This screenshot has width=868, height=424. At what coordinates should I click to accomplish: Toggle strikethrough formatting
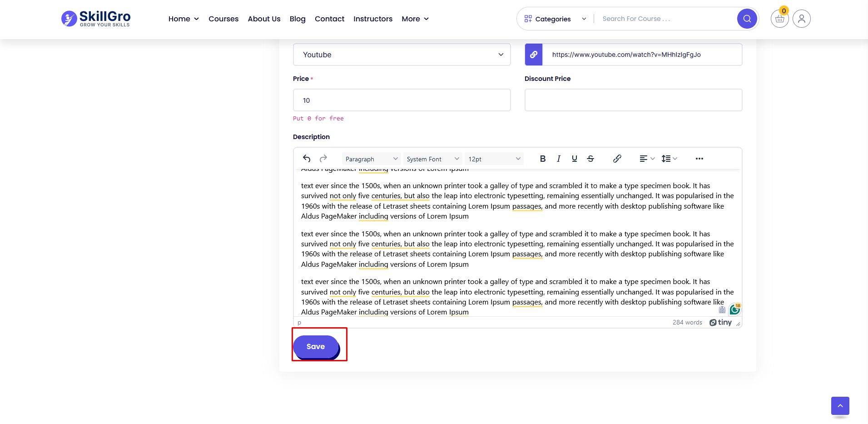point(590,159)
